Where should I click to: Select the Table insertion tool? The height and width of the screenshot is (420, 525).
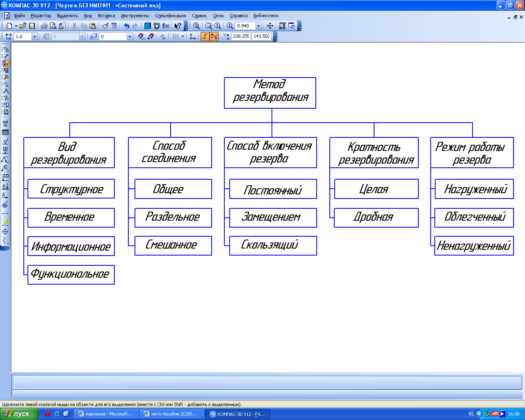point(5,132)
